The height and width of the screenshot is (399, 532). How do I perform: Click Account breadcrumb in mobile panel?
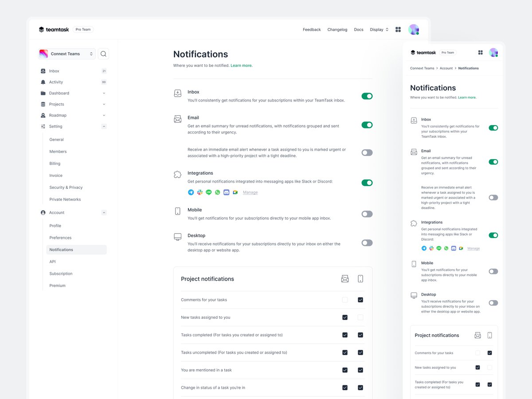click(x=446, y=68)
